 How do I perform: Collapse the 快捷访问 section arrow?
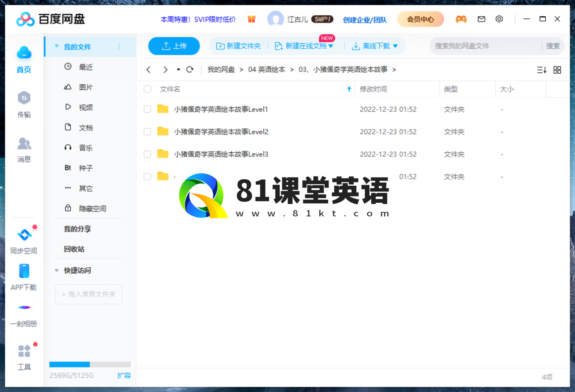[57, 270]
